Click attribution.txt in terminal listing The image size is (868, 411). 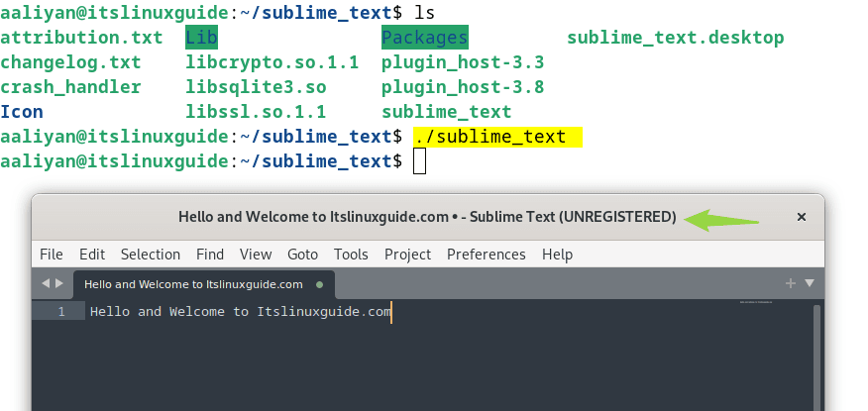(81, 38)
